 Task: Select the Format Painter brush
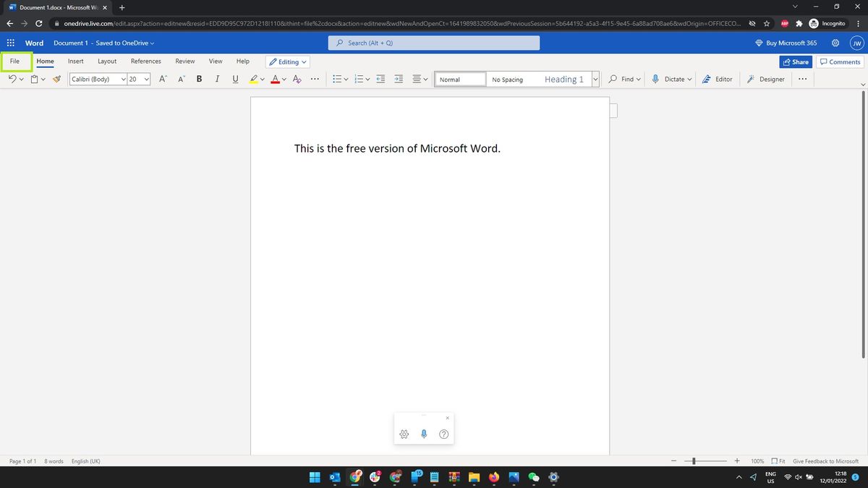56,80
